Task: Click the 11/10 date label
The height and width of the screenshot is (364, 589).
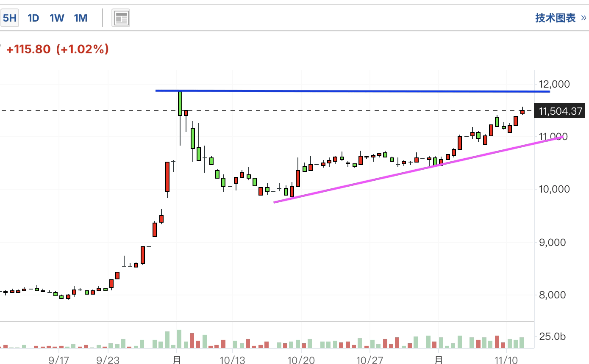Action: pyautogui.click(x=506, y=360)
